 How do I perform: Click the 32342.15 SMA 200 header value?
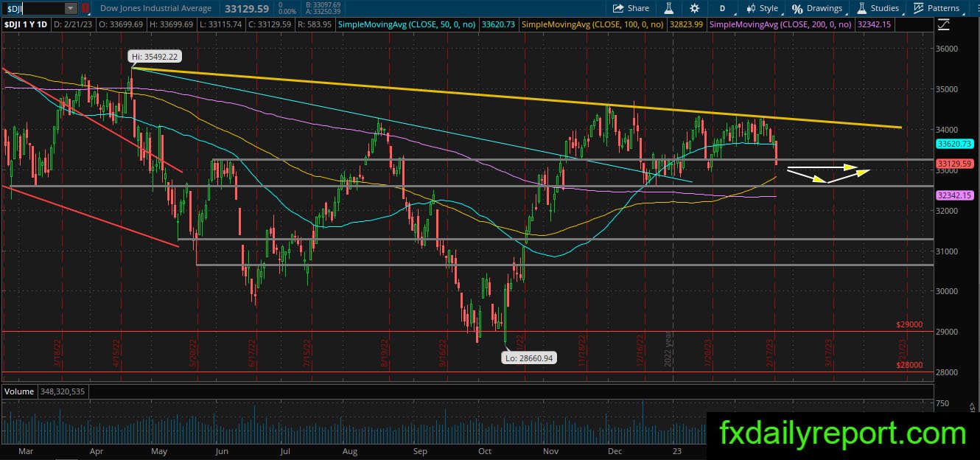coord(874,24)
